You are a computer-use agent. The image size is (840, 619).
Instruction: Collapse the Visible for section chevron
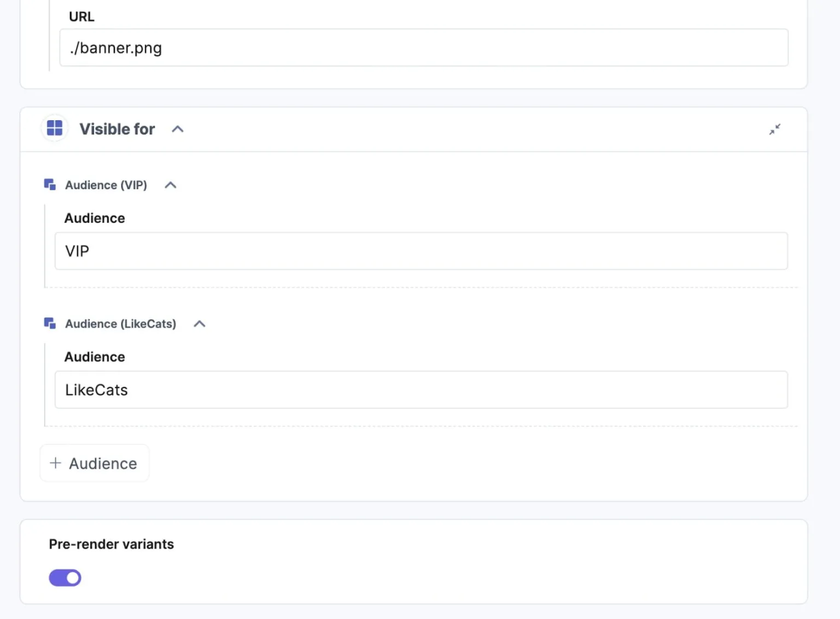(x=177, y=129)
